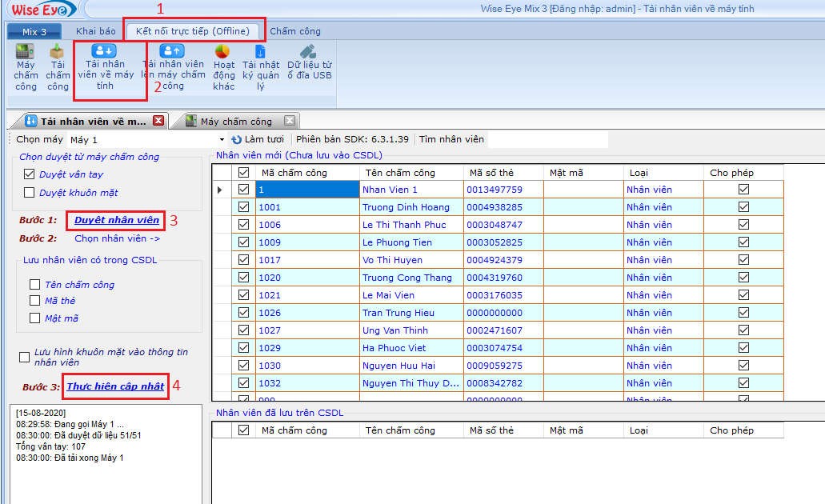
Task: Click Tải nhật ký quản lý icon
Action: coord(260,52)
